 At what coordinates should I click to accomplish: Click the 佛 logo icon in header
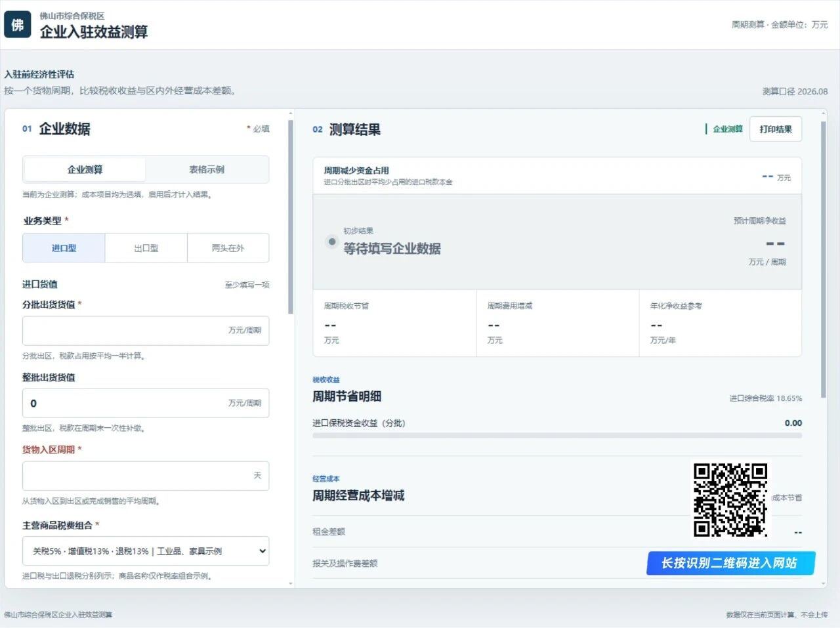click(17, 25)
